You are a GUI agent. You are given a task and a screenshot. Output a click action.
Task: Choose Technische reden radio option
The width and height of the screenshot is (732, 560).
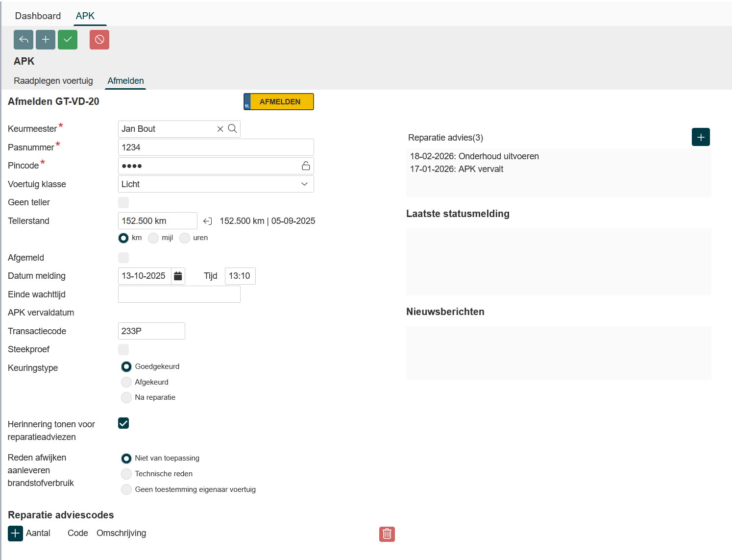(x=126, y=474)
